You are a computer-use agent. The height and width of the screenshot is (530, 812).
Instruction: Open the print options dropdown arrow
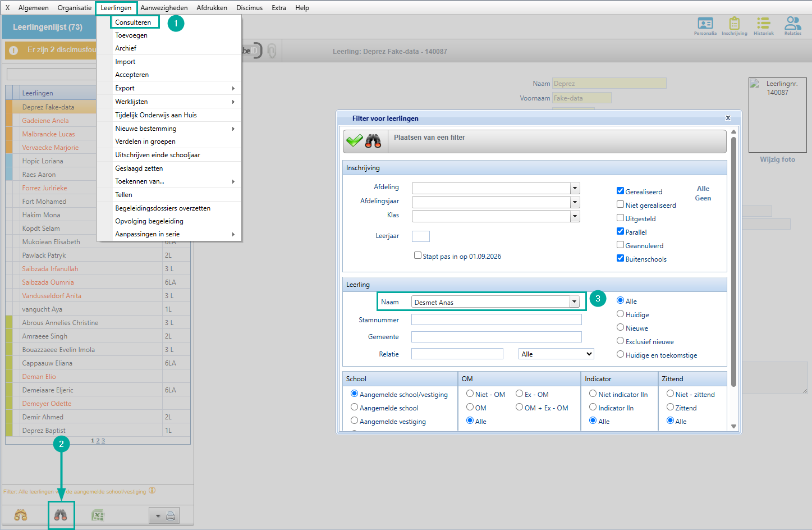(x=158, y=516)
